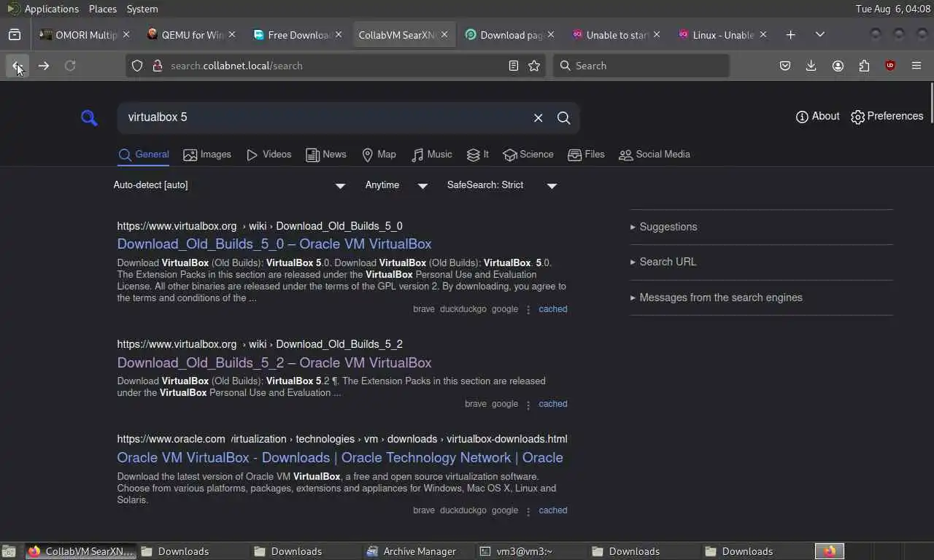Open the Firefox hamburger menu
This screenshot has width=934, height=560.
tap(916, 66)
